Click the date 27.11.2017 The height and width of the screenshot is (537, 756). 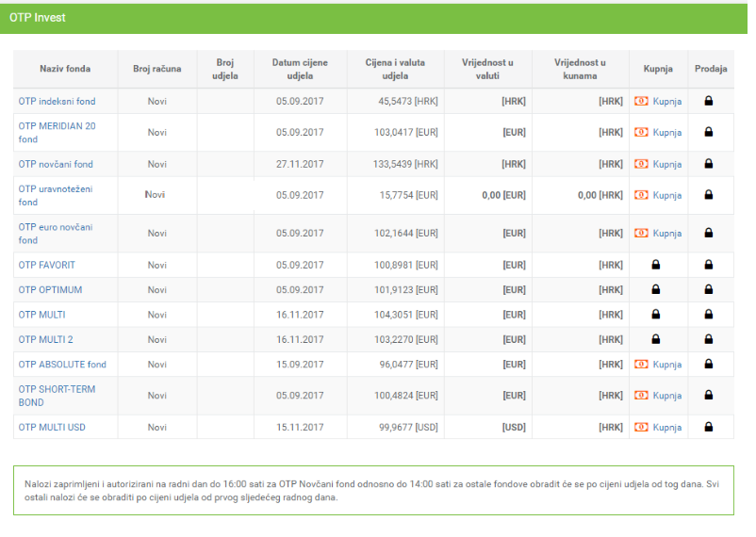click(300, 164)
